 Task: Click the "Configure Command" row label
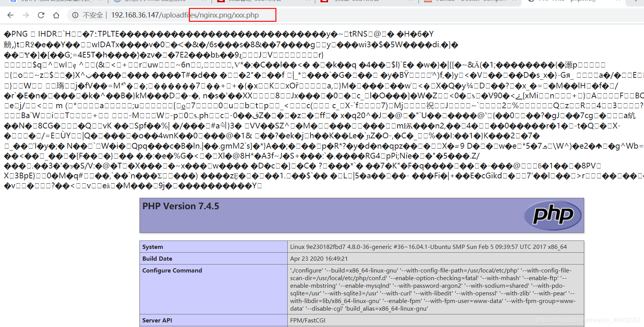[172, 270]
